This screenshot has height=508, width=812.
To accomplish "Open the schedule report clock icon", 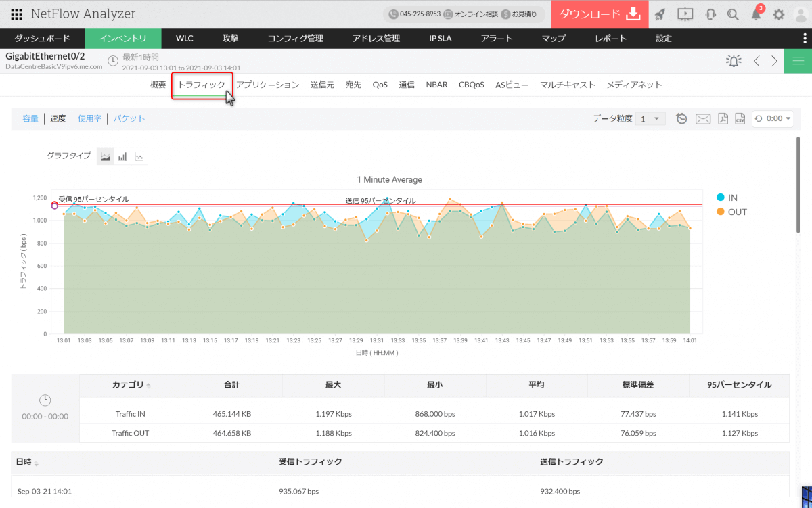I will tap(682, 119).
